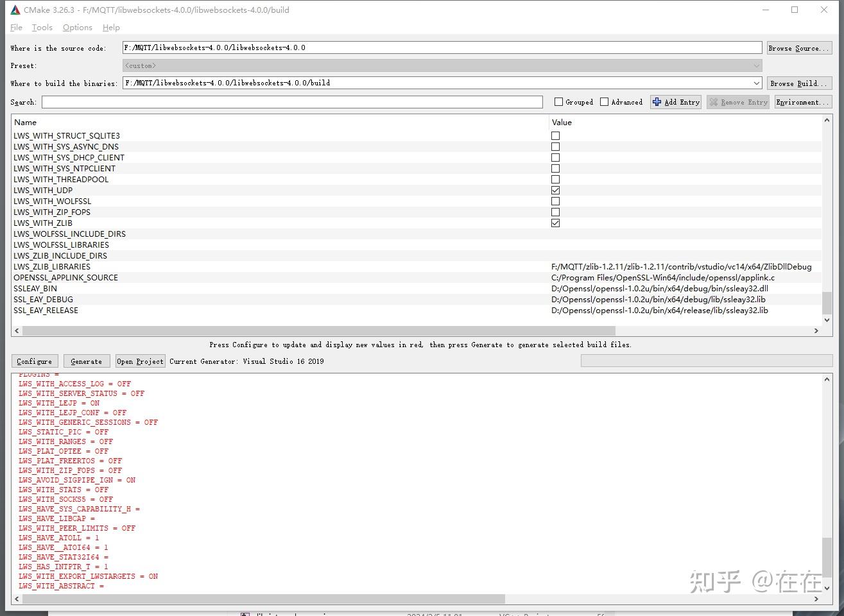Click inside the Search field
844x616 pixels.
pos(291,101)
